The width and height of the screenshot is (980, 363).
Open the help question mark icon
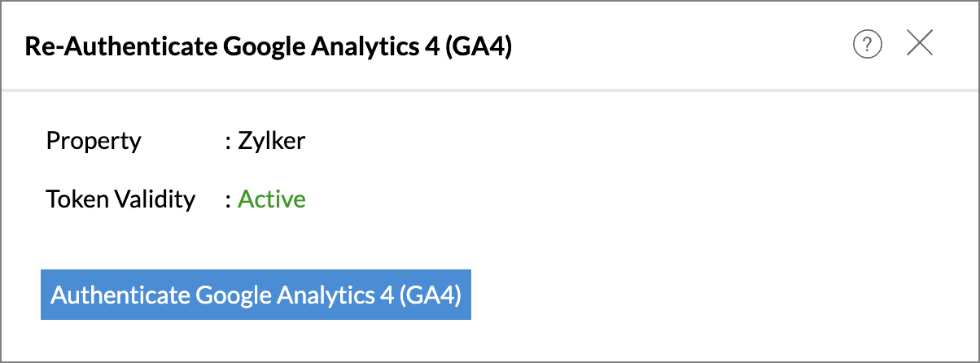[868, 44]
